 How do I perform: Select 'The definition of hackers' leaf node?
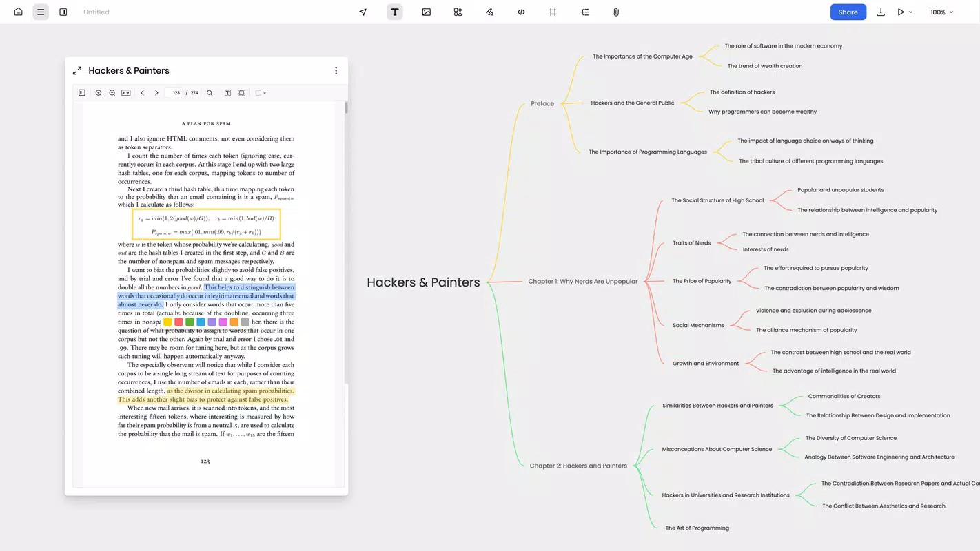pyautogui.click(x=742, y=92)
